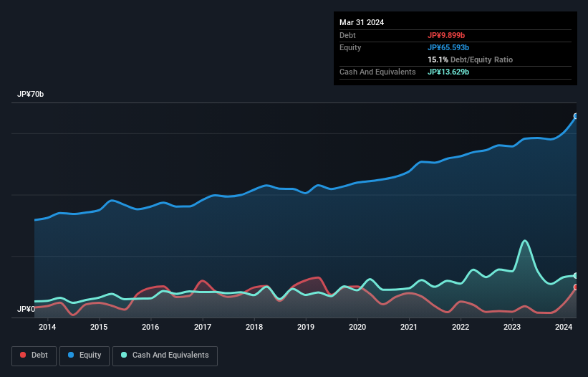Select the blue Equity endpoint marker
Image resolution: width=588 pixels, height=377 pixels.
(x=576, y=116)
